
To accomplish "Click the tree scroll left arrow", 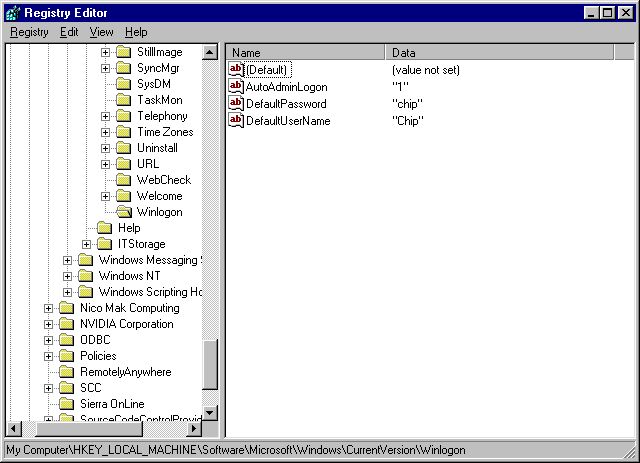I will tap(14, 429).
